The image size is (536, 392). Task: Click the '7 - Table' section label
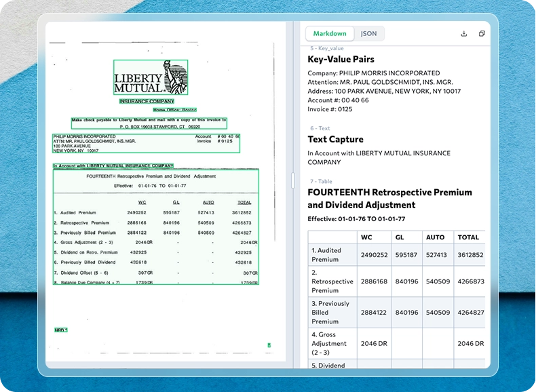pyautogui.click(x=321, y=181)
